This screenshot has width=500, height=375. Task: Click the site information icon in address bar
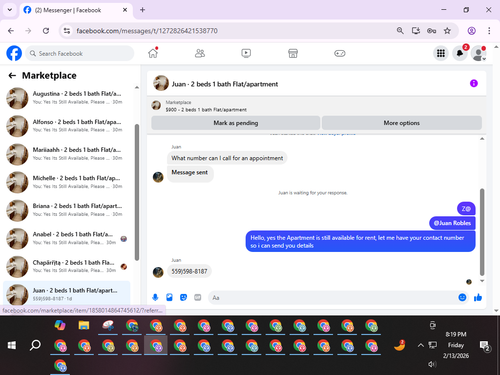pyautogui.click(x=67, y=31)
